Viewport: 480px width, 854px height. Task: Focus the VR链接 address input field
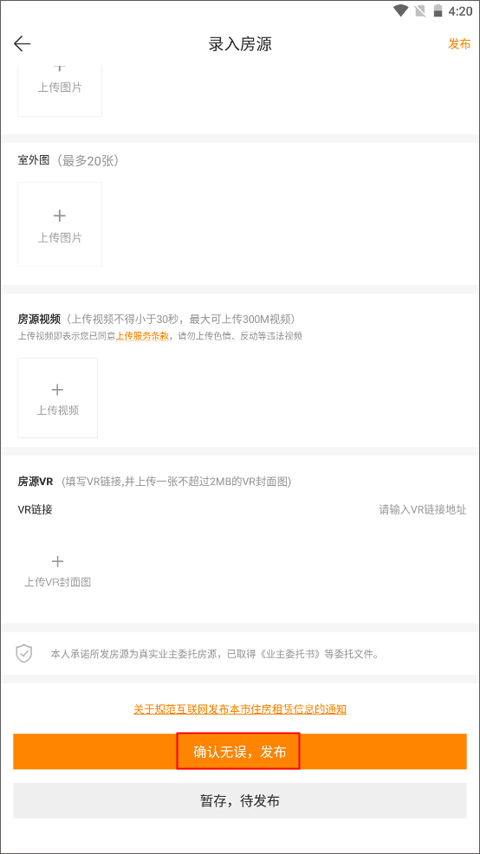422,510
